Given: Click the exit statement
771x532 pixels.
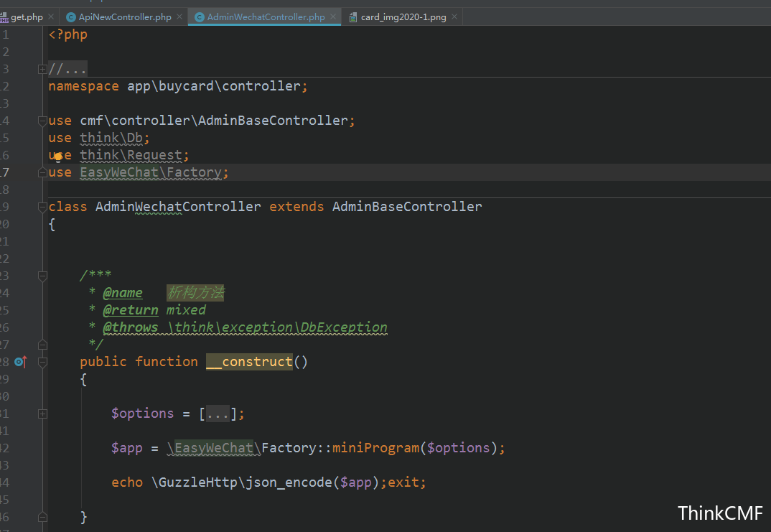Looking at the screenshot, I should pos(403,482).
